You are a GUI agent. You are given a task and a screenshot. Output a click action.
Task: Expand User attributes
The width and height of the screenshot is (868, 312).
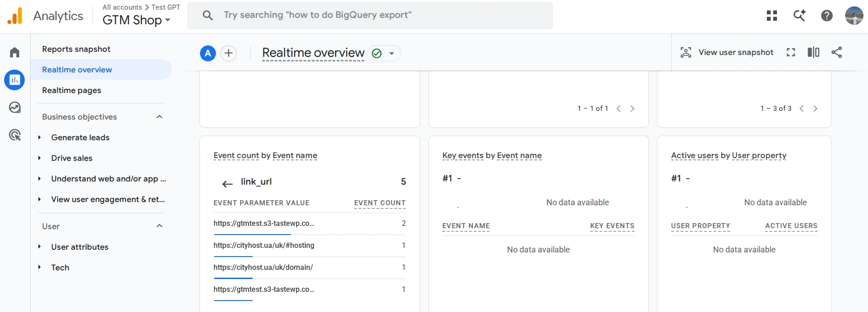click(39, 247)
